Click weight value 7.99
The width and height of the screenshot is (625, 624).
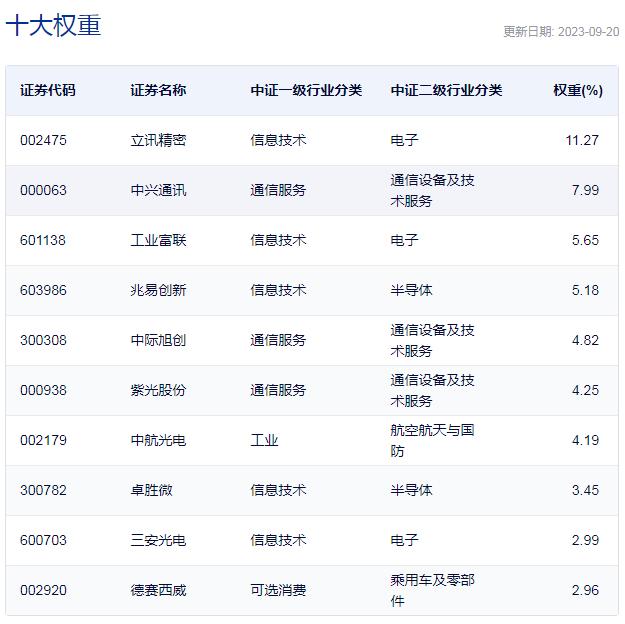[x=585, y=190]
